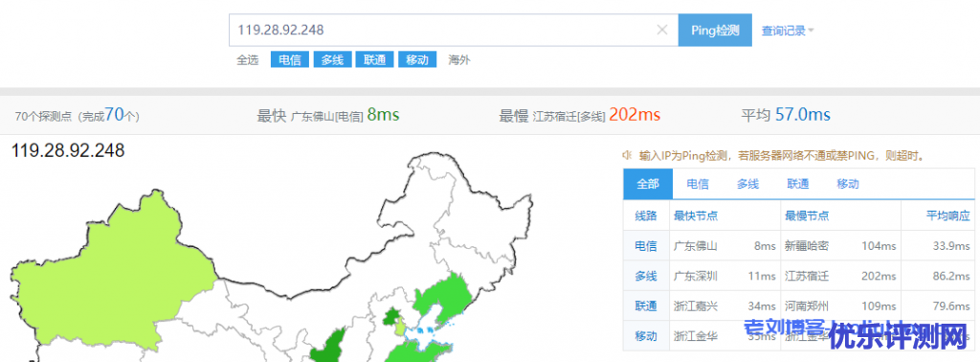Screen dimensions: 980x362
Task: Clear the IP input with X icon
Action: click(662, 30)
